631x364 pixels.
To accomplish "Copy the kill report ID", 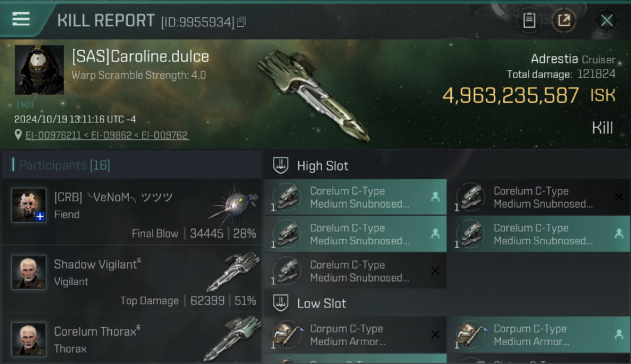I will coord(241,22).
